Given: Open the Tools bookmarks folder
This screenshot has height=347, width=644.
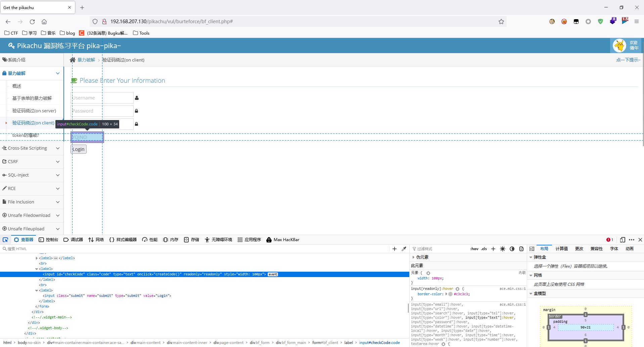Looking at the screenshot, I should pos(141,33).
